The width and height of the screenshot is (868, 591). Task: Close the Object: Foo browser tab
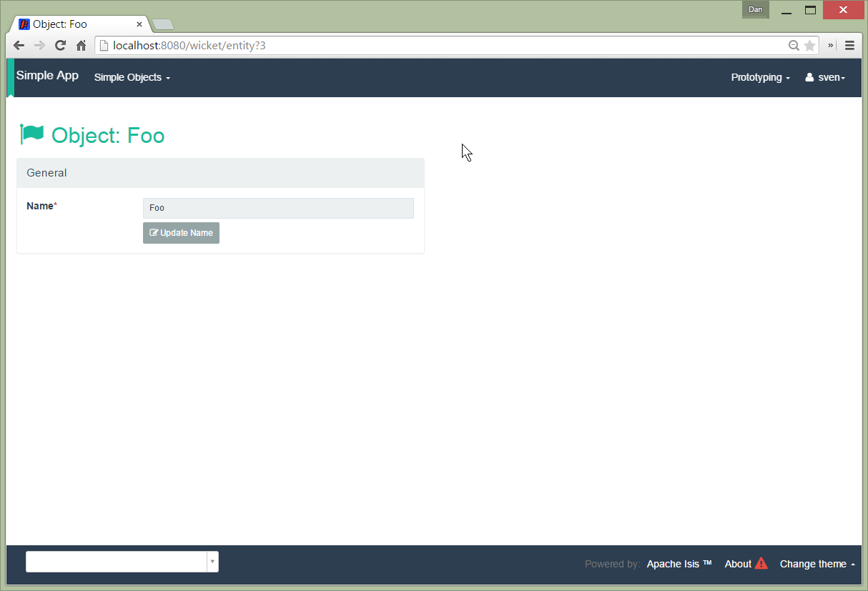[x=139, y=24]
